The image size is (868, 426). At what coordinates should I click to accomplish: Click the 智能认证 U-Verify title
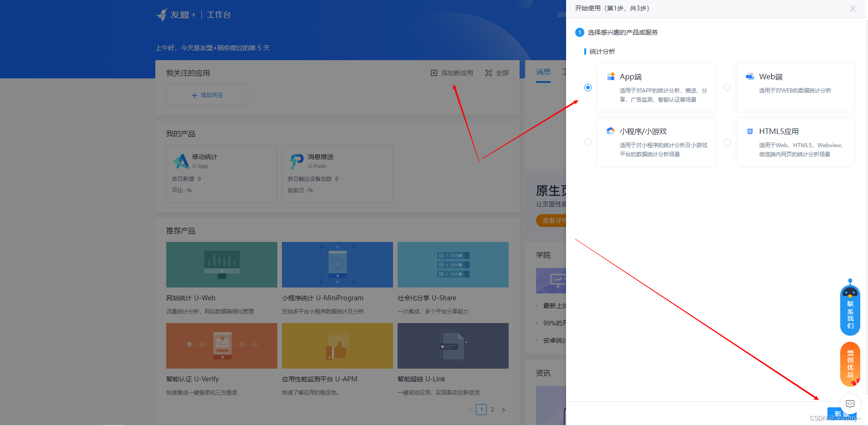[193, 379]
